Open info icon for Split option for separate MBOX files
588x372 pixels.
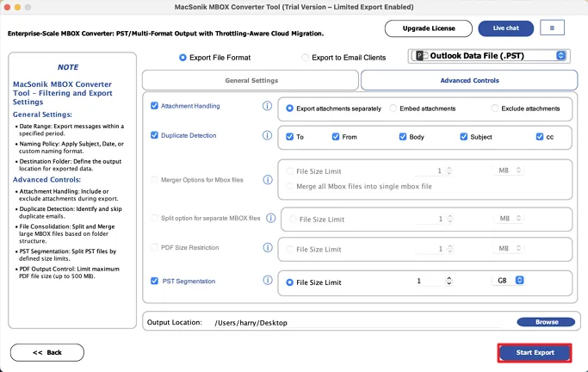coord(270,218)
